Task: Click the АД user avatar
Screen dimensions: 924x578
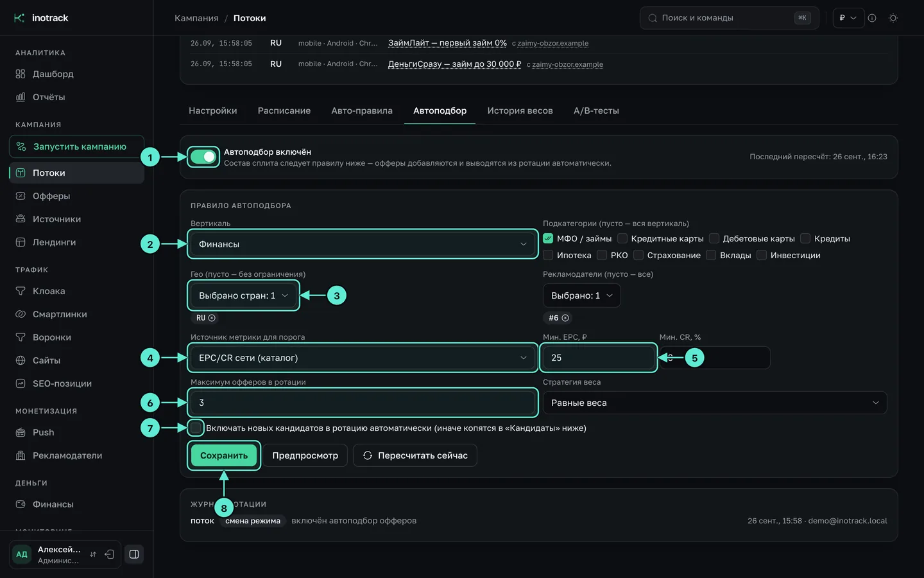Action: tap(22, 554)
